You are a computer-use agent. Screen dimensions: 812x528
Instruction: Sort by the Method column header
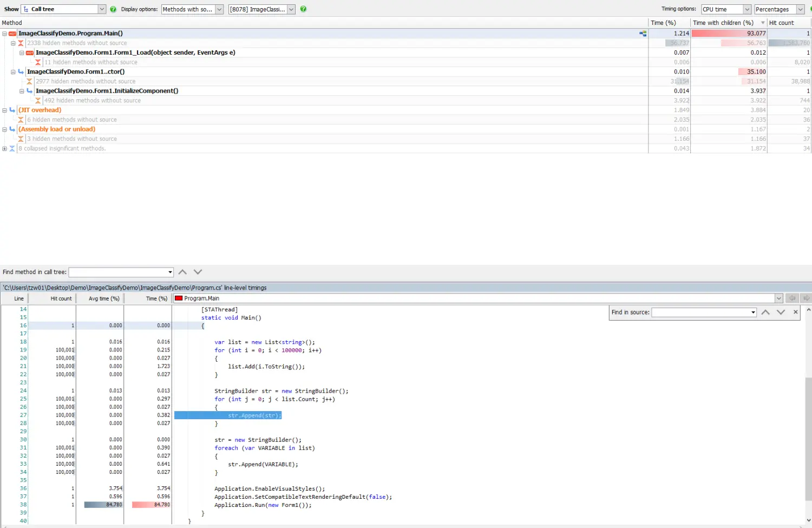[324, 23]
